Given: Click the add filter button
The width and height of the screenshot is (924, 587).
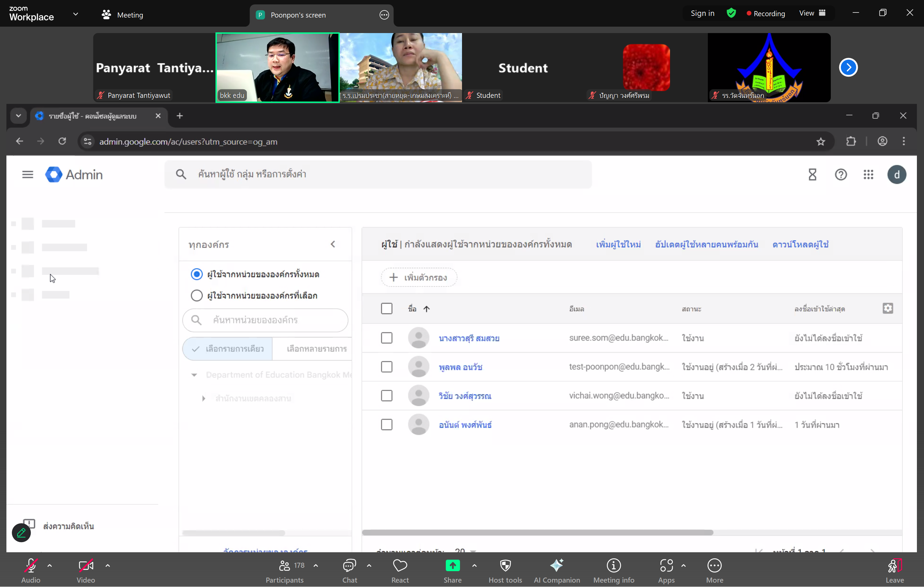Looking at the screenshot, I should (x=419, y=277).
